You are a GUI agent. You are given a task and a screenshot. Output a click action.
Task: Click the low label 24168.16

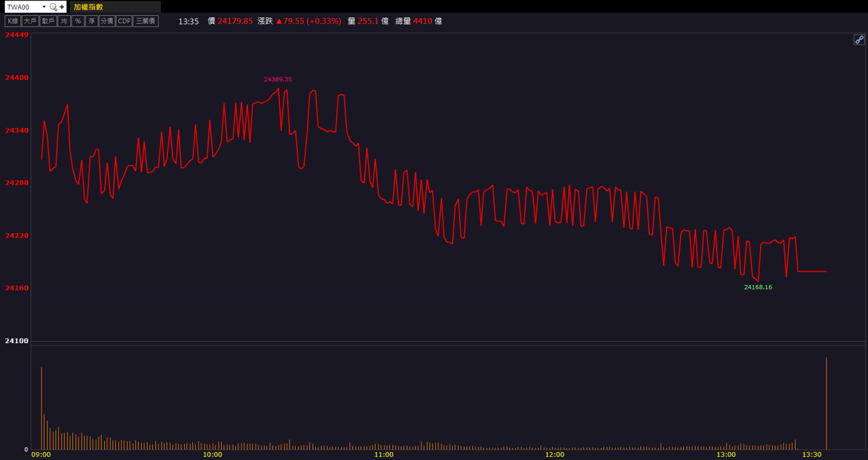(x=758, y=287)
